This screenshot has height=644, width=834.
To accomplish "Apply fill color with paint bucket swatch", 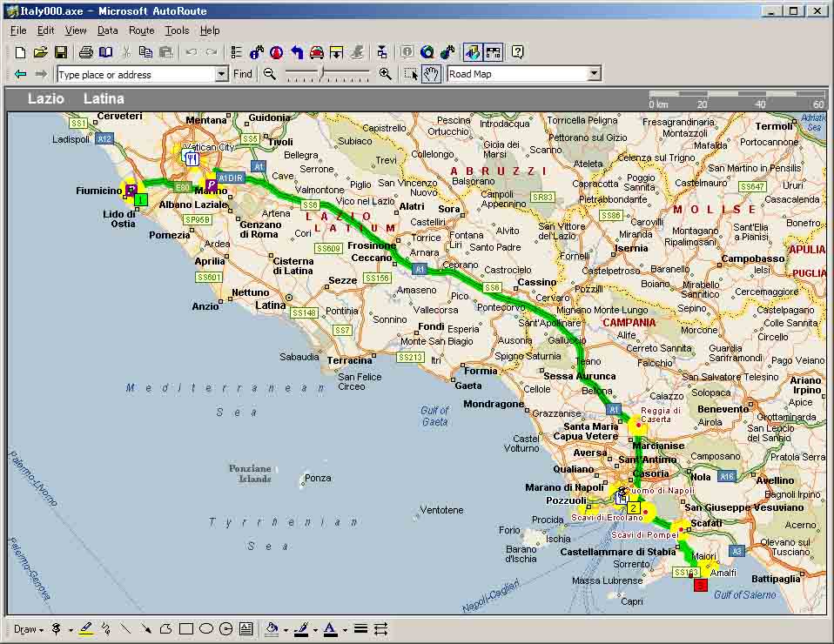I will (272, 629).
